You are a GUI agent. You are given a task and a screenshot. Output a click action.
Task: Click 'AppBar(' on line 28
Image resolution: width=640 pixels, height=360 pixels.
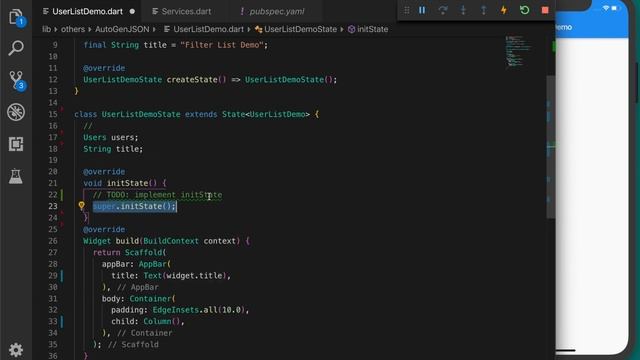click(x=155, y=264)
